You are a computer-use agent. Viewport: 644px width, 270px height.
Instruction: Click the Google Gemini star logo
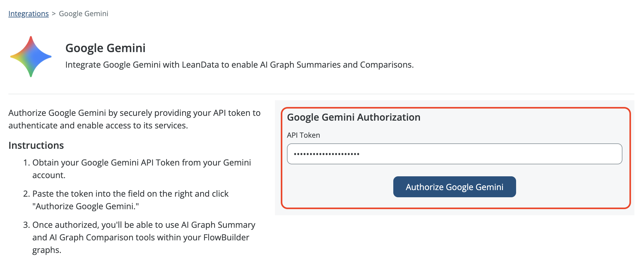31,56
